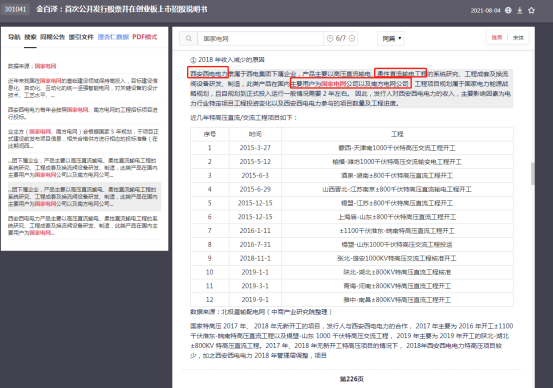Open the 援引文件 tab
The width and height of the screenshot is (553, 388).
click(x=81, y=37)
